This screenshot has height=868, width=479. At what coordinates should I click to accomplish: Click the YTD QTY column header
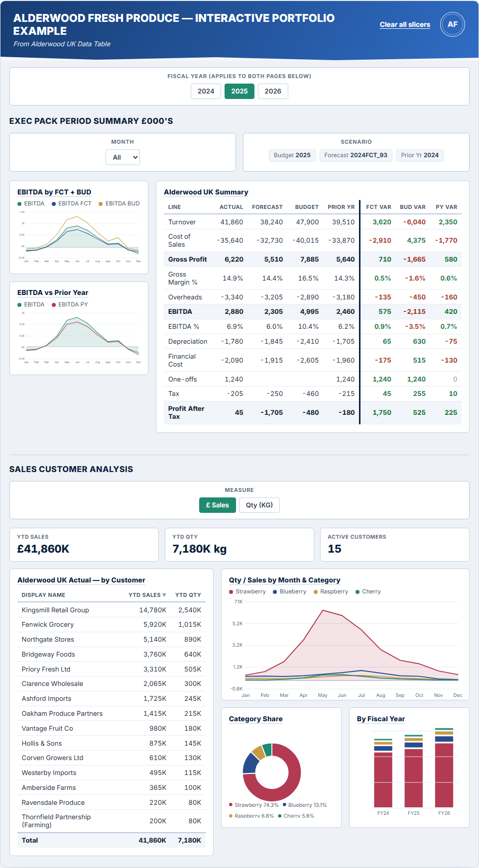click(188, 595)
